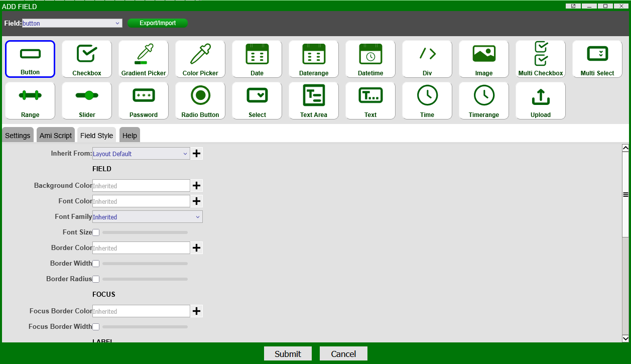Expand the Inherit From dropdown
This screenshot has height=364, width=631.
coord(141,154)
